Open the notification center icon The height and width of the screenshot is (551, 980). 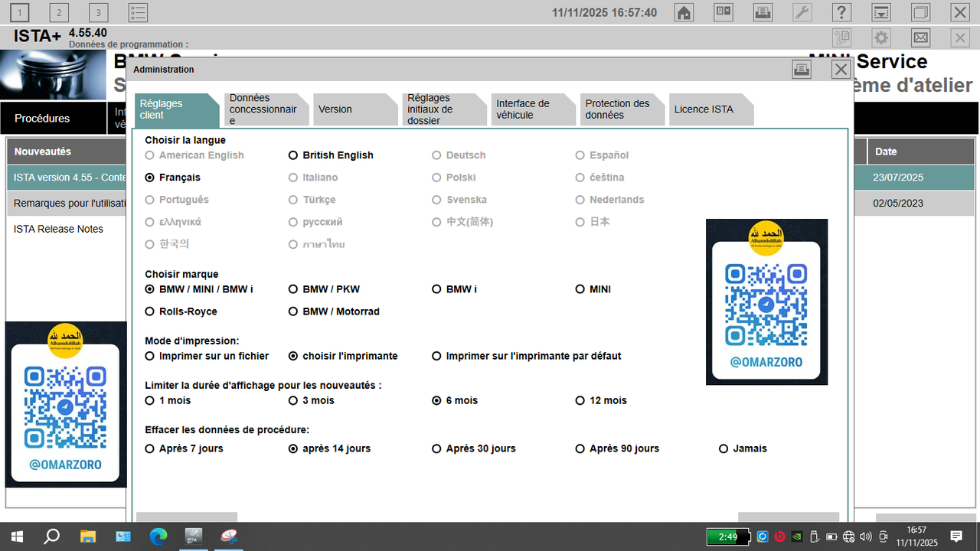[955, 536]
